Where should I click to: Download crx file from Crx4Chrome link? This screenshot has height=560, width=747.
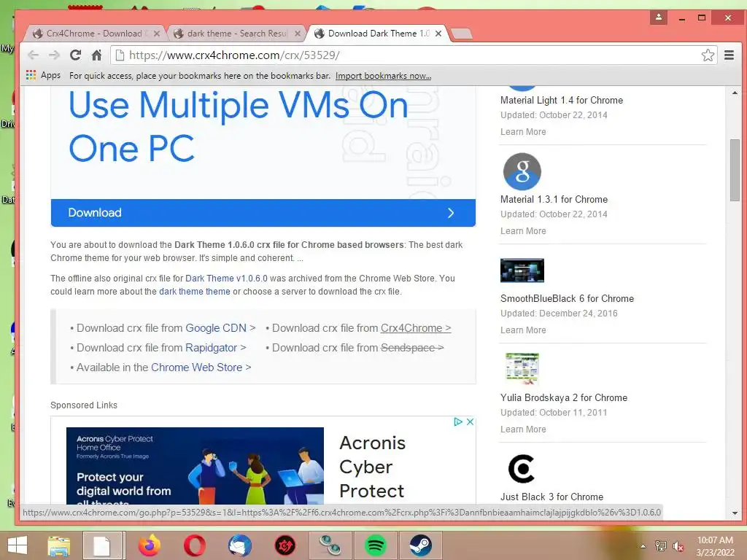pyautogui.click(x=415, y=328)
